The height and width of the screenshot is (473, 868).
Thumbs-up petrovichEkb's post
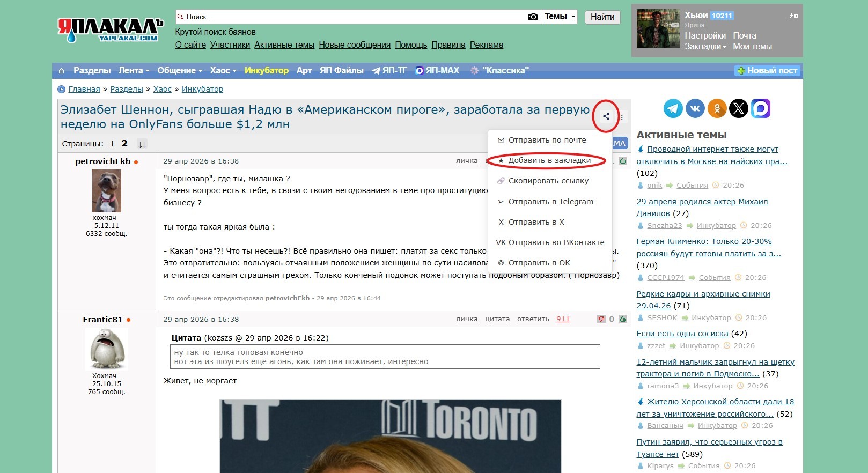(x=623, y=161)
